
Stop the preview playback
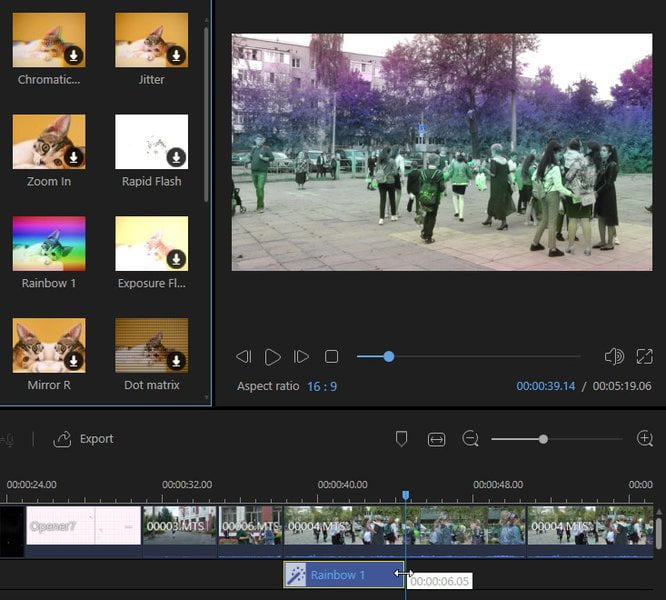[x=331, y=357]
